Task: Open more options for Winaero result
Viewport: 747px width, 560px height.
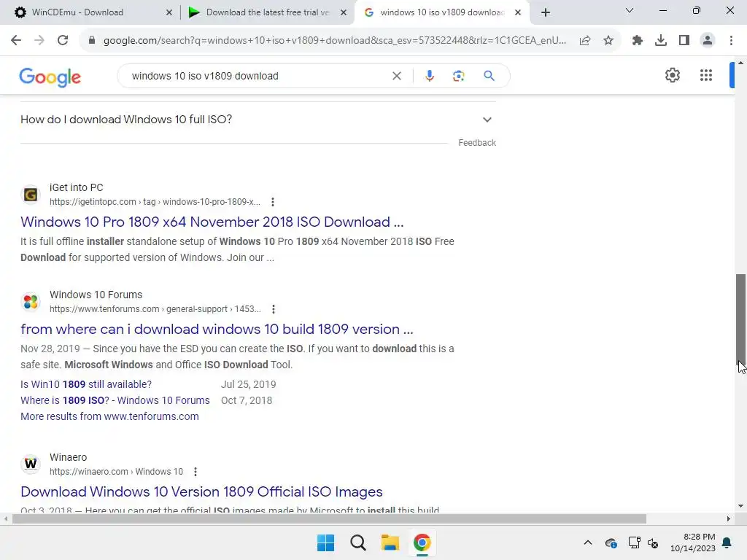Action: click(196, 472)
